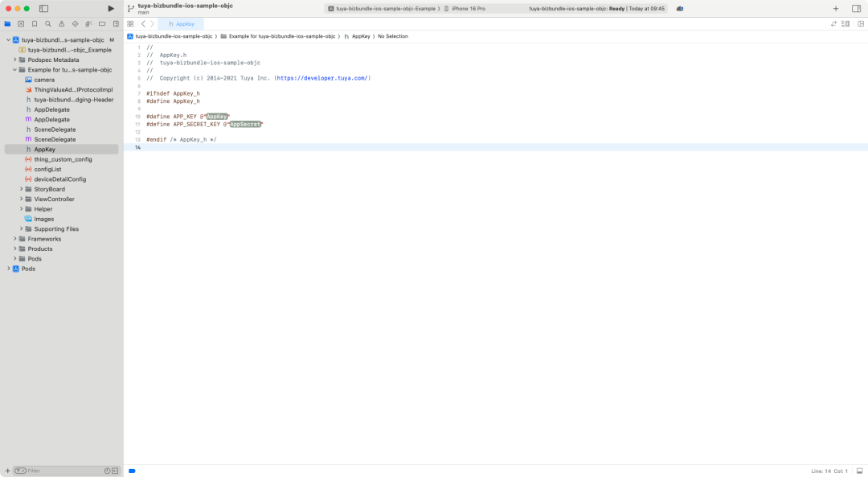
Task: Open the Test navigator diamond icon
Action: click(76, 24)
